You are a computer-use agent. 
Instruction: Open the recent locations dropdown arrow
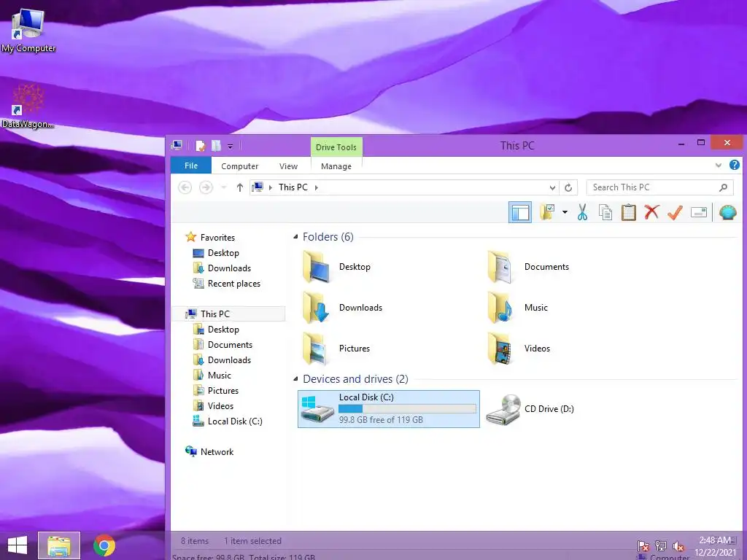(x=224, y=187)
